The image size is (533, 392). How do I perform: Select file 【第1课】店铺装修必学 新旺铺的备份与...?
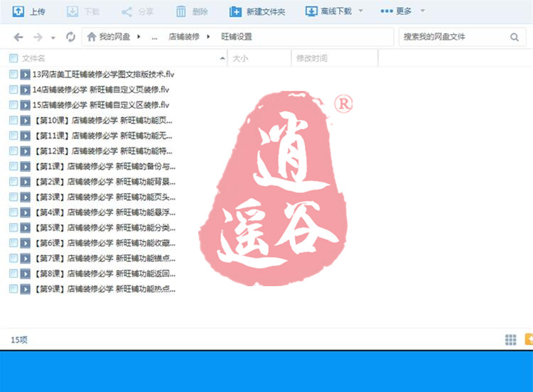click(x=104, y=166)
